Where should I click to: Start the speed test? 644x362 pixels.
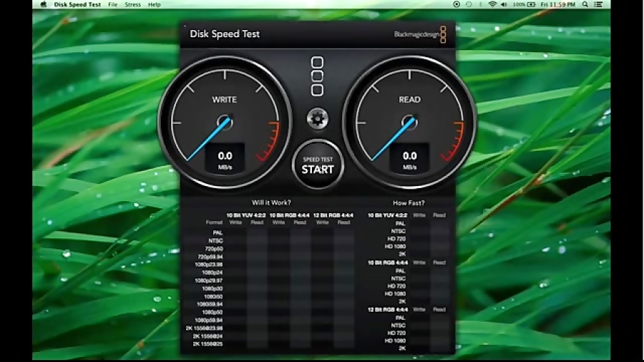(317, 165)
